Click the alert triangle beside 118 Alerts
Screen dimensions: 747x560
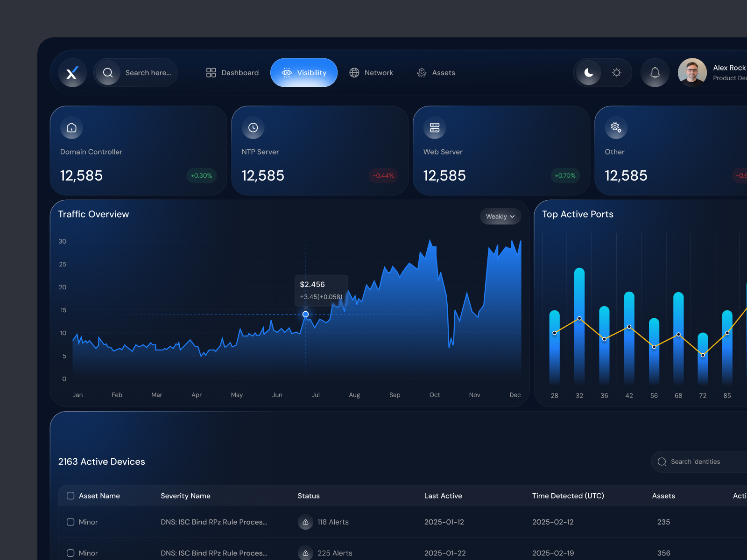tap(305, 522)
